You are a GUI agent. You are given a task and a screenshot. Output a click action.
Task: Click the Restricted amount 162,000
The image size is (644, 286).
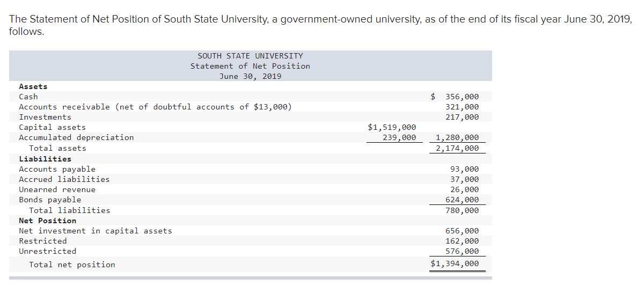(462, 241)
